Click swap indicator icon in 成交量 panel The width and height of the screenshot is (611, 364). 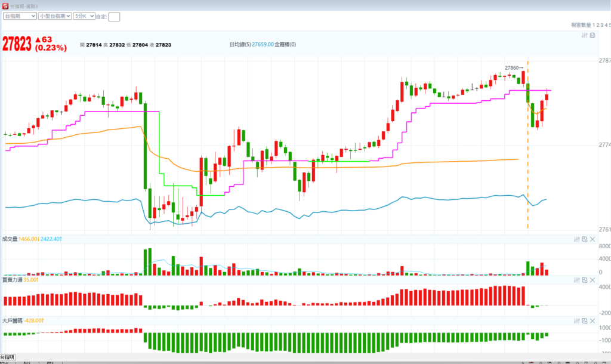click(585, 239)
